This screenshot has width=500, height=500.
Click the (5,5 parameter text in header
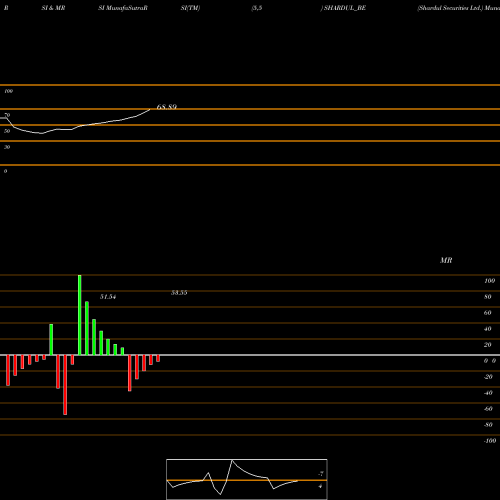(257, 8)
